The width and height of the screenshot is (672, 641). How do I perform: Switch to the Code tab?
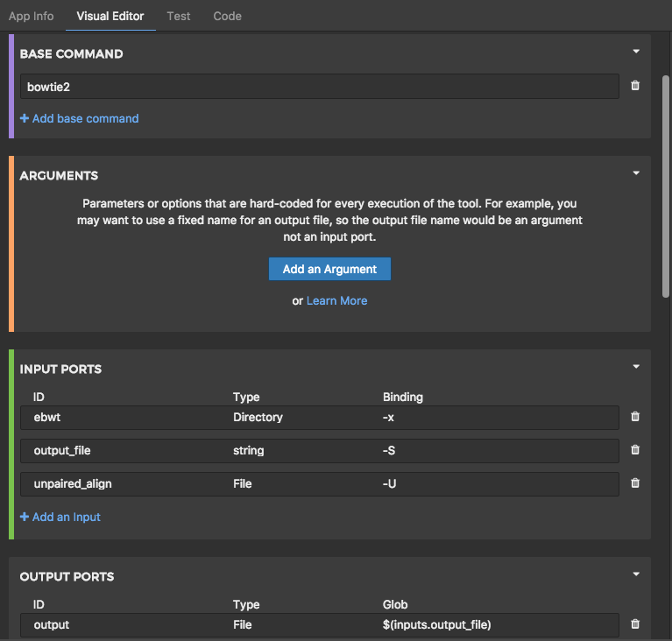click(x=227, y=16)
